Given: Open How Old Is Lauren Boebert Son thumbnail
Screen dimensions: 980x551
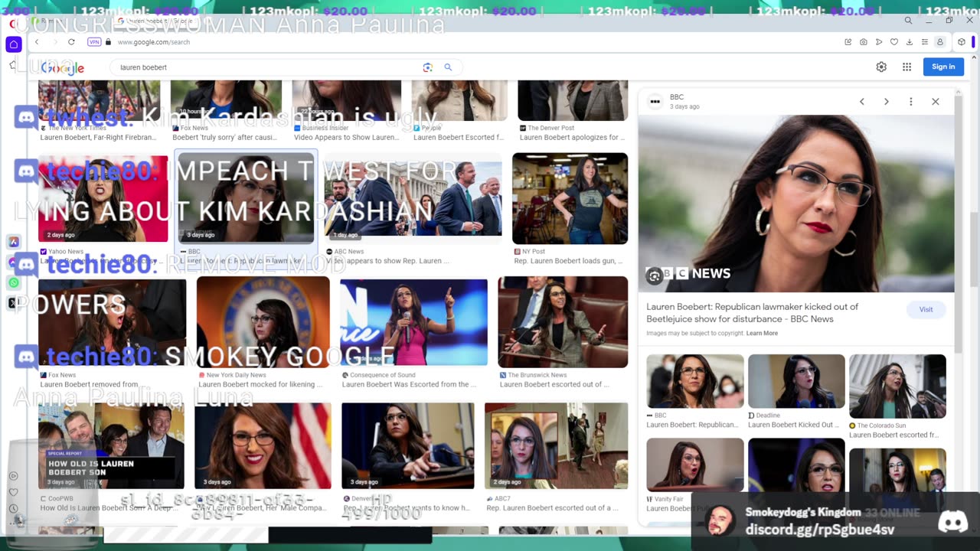Looking at the screenshot, I should (x=111, y=445).
